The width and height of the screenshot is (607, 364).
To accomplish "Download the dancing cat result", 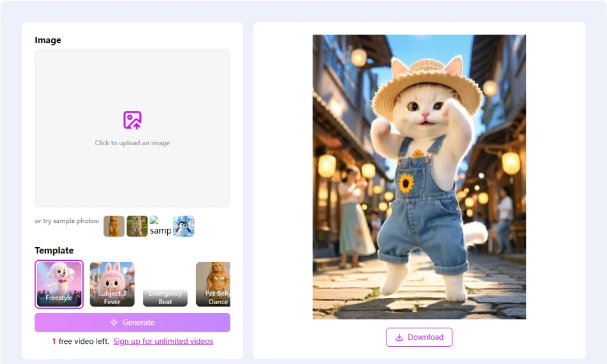I will [x=419, y=337].
